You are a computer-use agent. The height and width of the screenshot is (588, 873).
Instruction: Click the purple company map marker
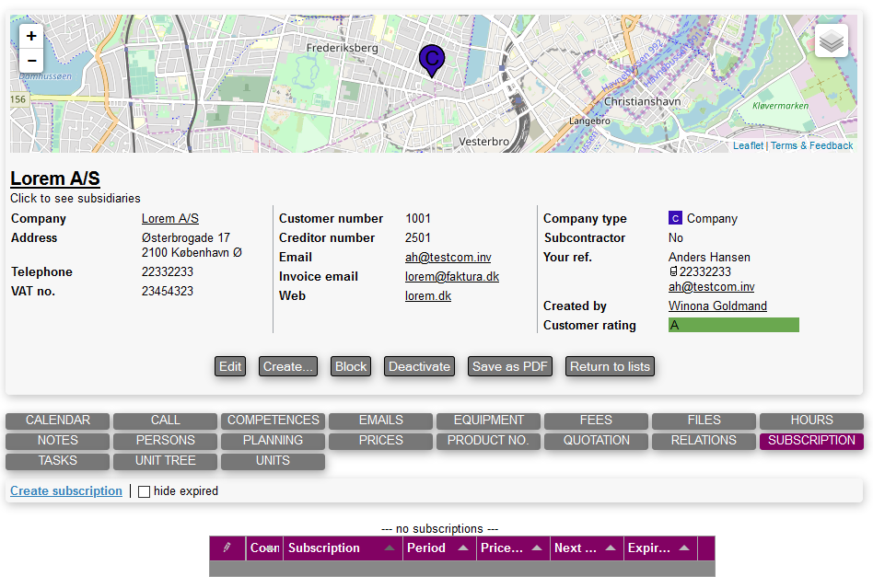(430, 59)
